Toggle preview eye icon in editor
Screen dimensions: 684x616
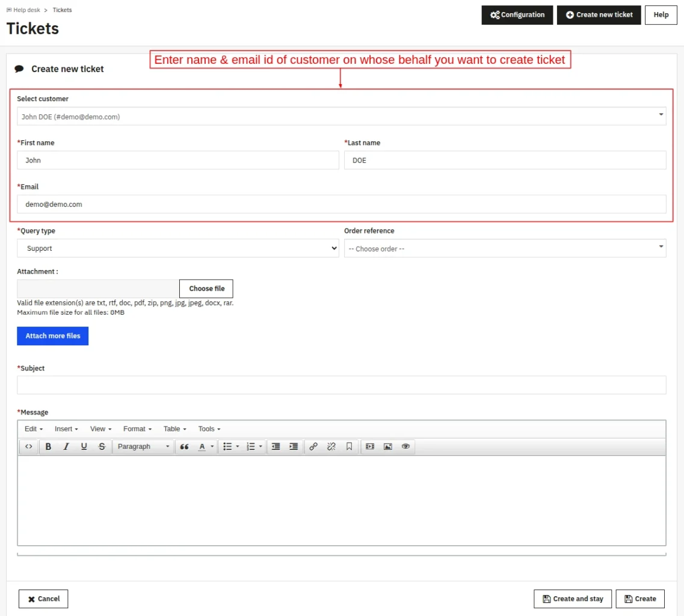pyautogui.click(x=405, y=446)
